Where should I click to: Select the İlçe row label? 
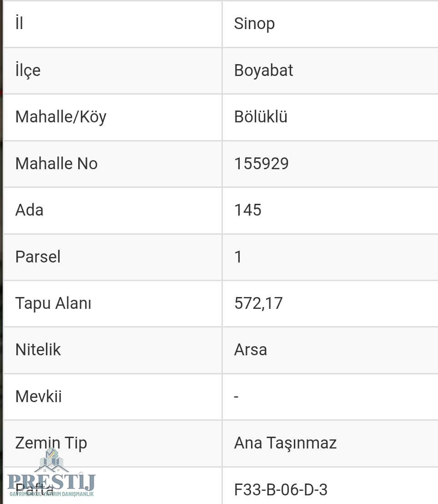coord(28,71)
